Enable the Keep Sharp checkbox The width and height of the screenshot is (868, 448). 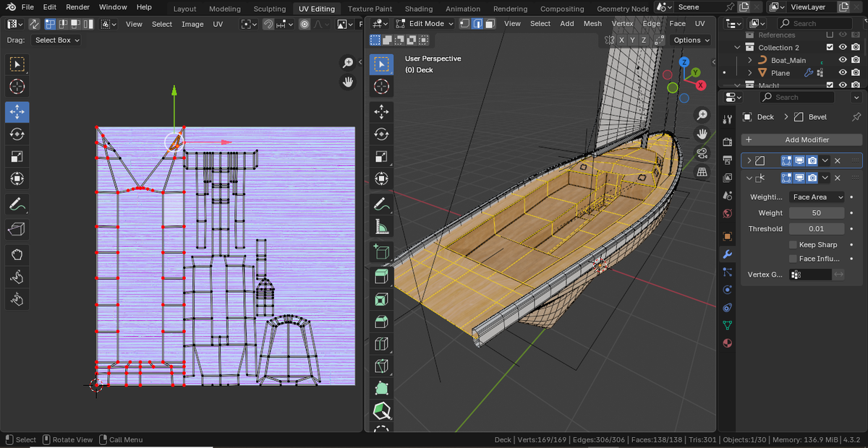point(793,245)
